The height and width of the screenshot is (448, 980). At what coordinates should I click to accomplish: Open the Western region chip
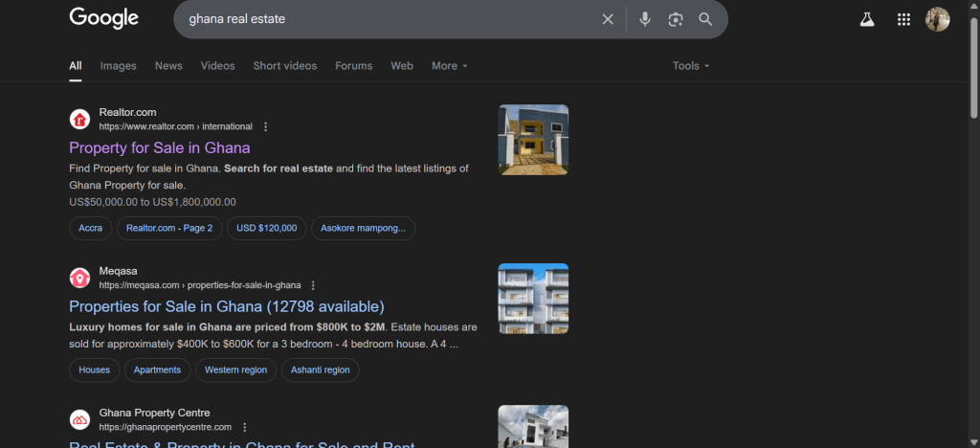pos(235,370)
